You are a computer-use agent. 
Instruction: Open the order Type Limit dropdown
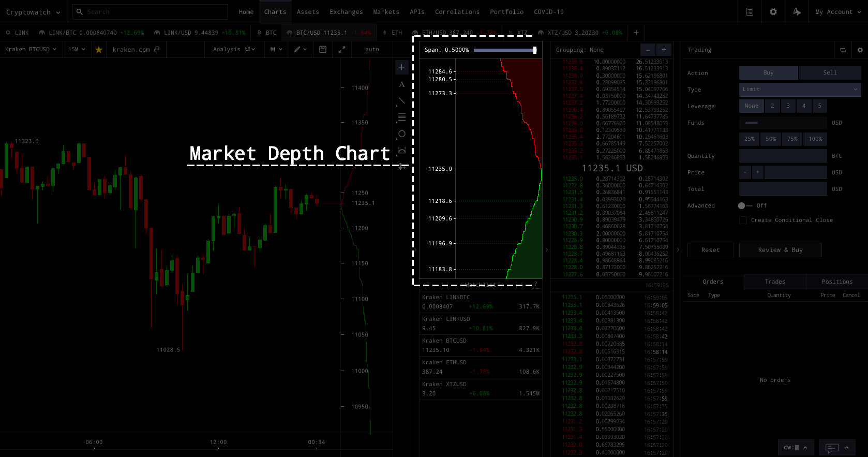(800, 90)
